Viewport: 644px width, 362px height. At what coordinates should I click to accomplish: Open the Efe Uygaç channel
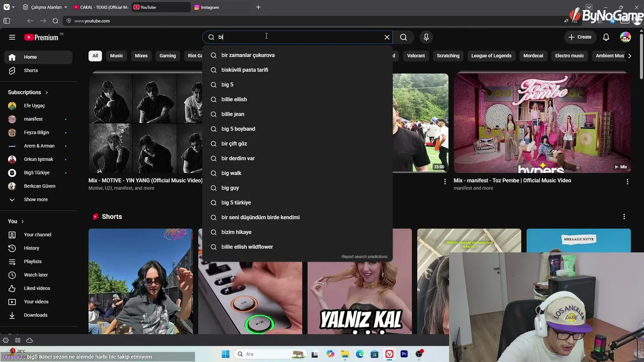(38, 106)
